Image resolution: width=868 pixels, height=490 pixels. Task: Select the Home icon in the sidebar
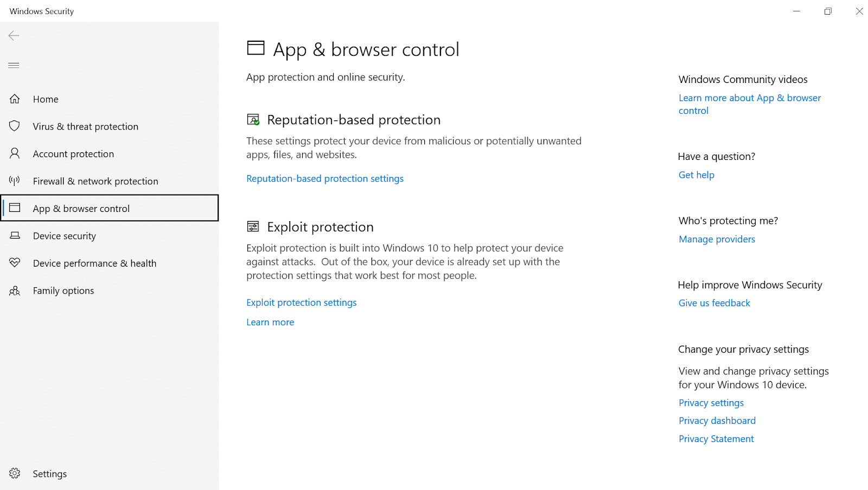15,99
